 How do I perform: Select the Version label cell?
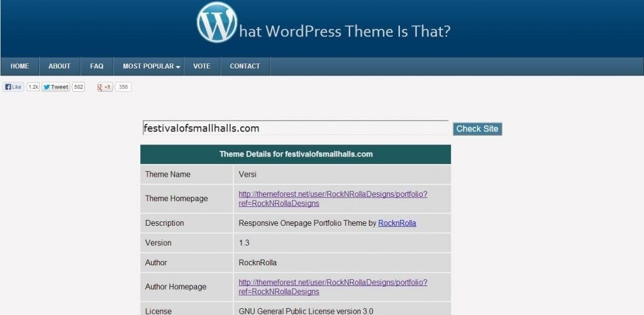[x=187, y=243]
